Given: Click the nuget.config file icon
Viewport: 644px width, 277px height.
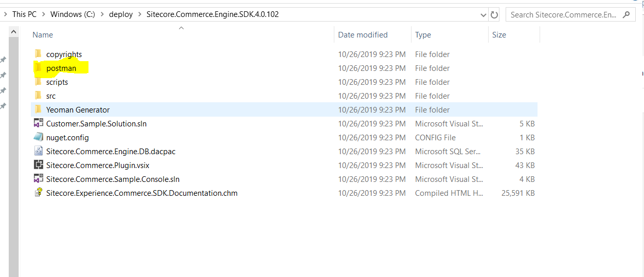Looking at the screenshot, I should coord(38,137).
